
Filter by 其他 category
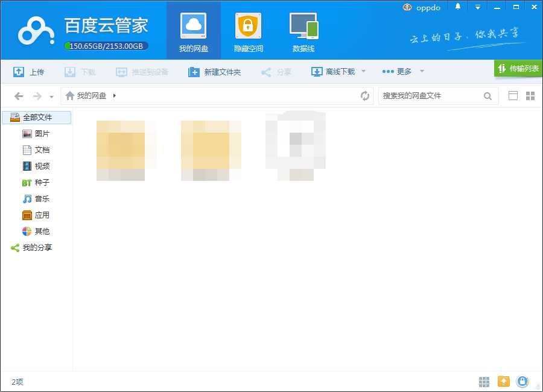pyautogui.click(x=36, y=232)
